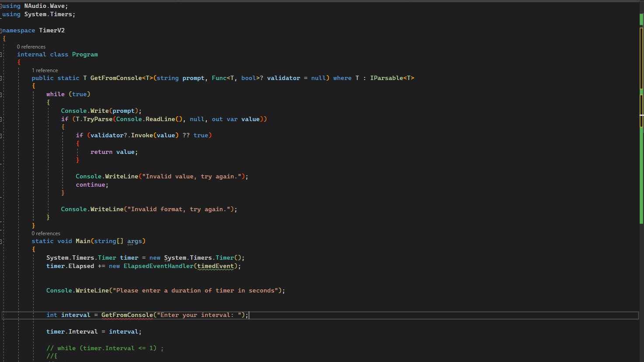Click "Please enter a duration of timer in seconds" string
Image resolution: width=644 pixels, height=362 pixels.
point(195,291)
